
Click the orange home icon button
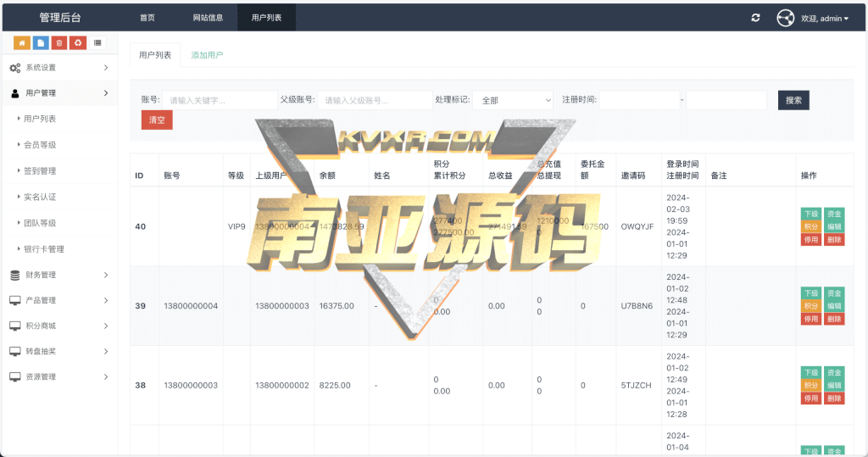22,42
